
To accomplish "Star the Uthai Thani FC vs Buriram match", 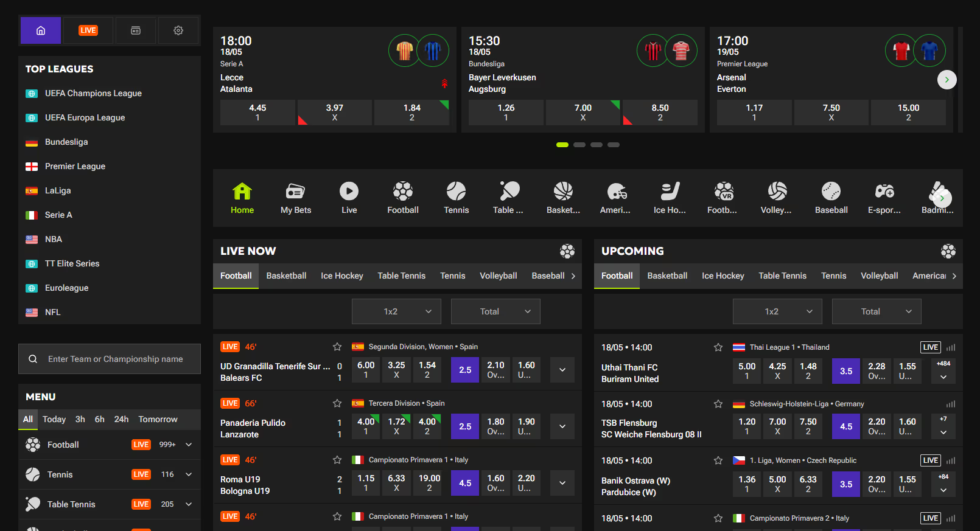I will coord(718,347).
